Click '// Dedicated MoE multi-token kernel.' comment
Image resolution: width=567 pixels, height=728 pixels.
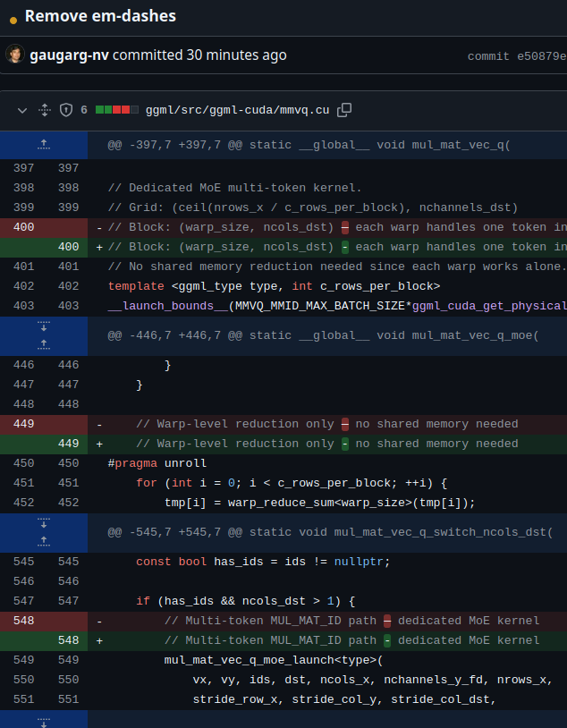[234, 188]
